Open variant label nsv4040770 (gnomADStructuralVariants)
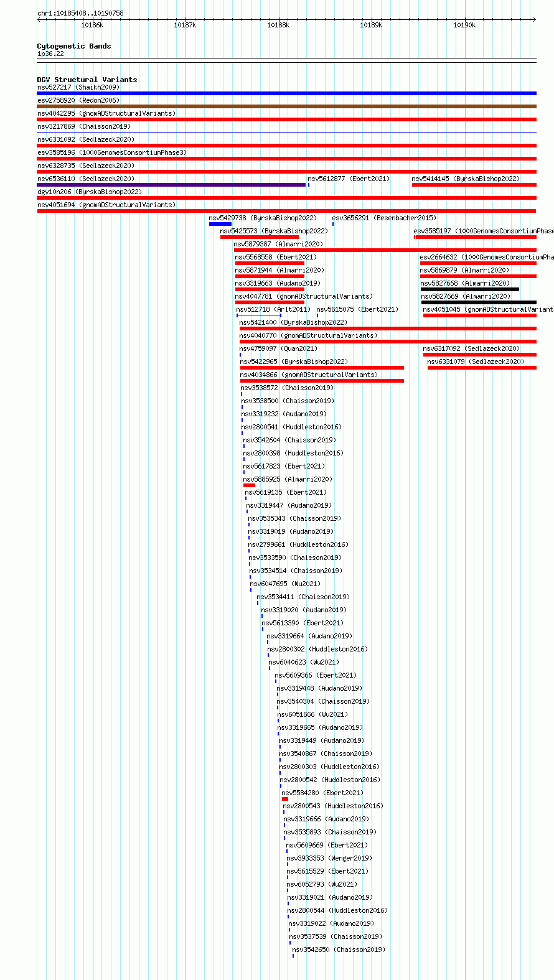The image size is (554, 980). [308, 335]
